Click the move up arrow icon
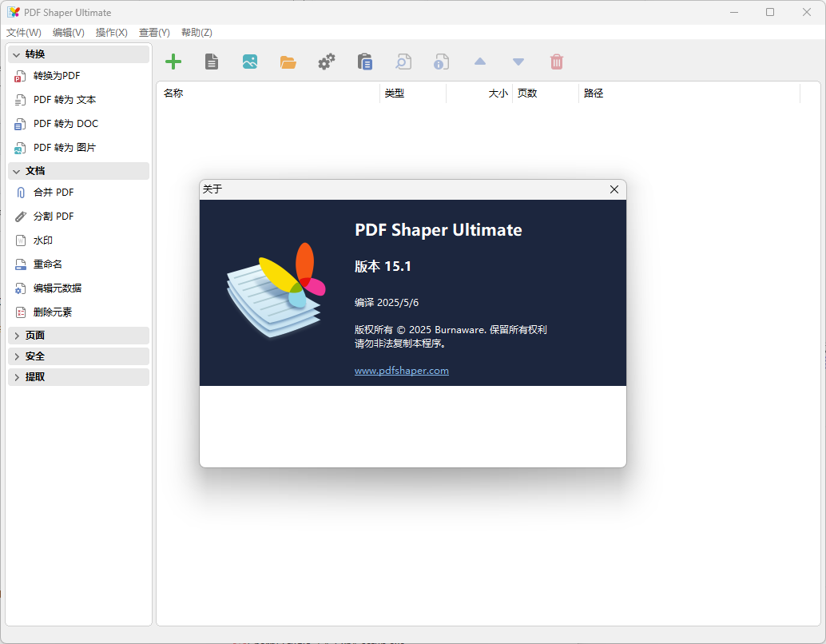 point(480,62)
